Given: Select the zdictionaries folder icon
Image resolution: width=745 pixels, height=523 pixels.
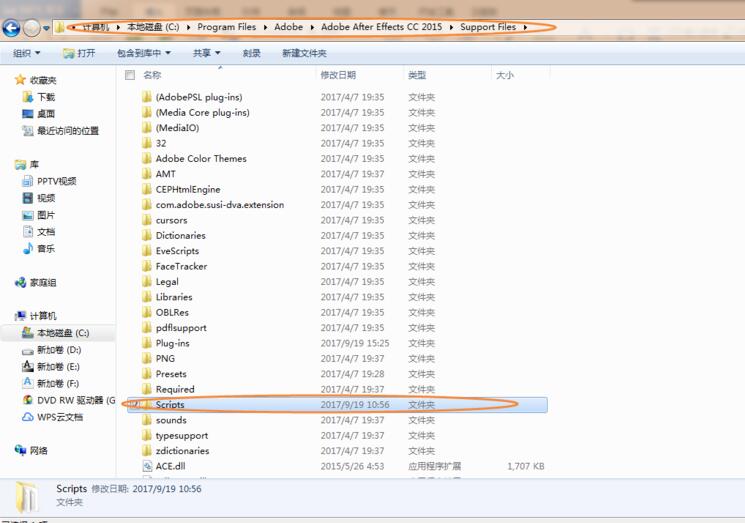Looking at the screenshot, I should (x=147, y=451).
